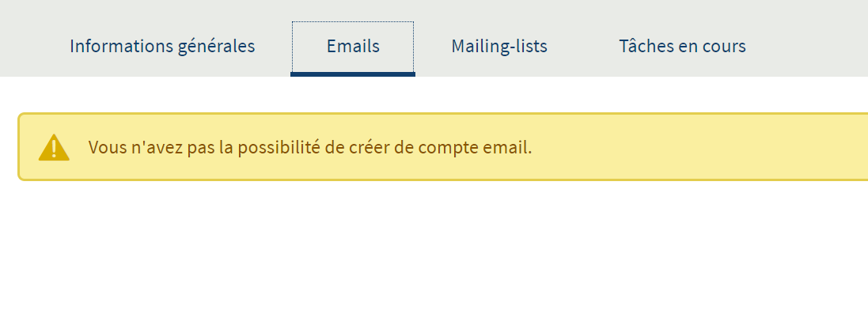Image resolution: width=868 pixels, height=329 pixels.
Task: Show general information section
Action: point(162,46)
